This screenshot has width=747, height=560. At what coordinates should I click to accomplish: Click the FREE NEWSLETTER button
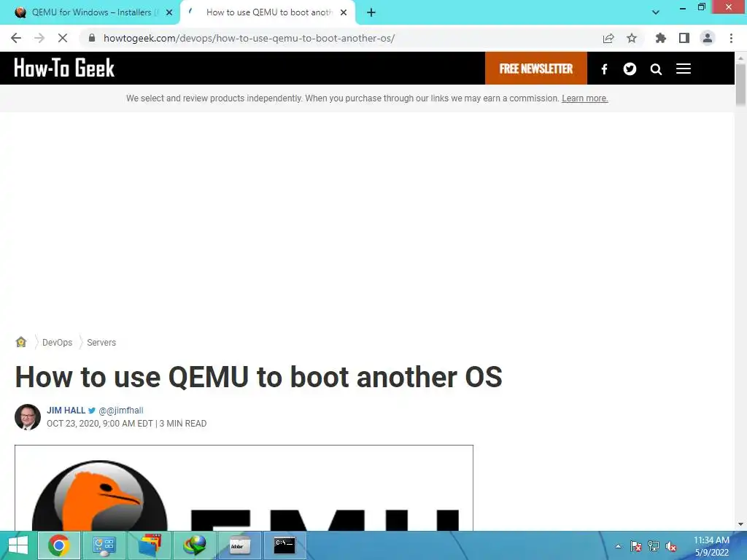536,69
